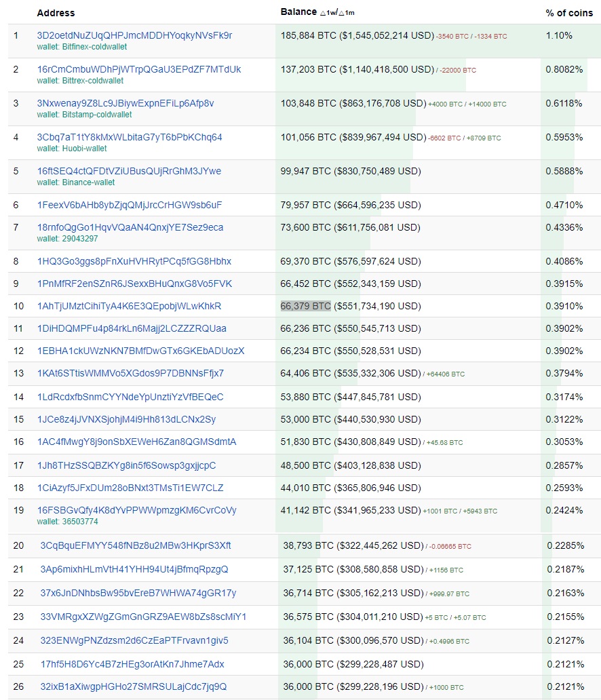Viewport: 601px width, 700px height.
Task: Open address 16FSBGvQfy4K8dYvPPWWpmzgKM6CvrCoVy
Action: (137, 510)
